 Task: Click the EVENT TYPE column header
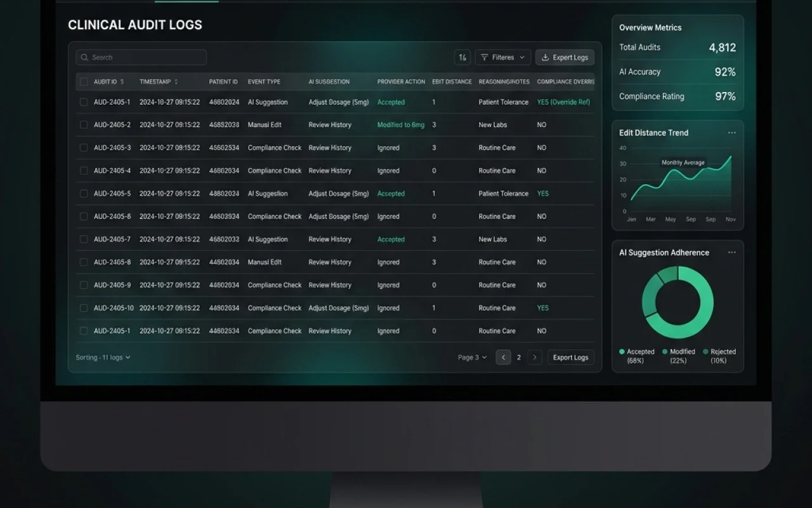264,82
